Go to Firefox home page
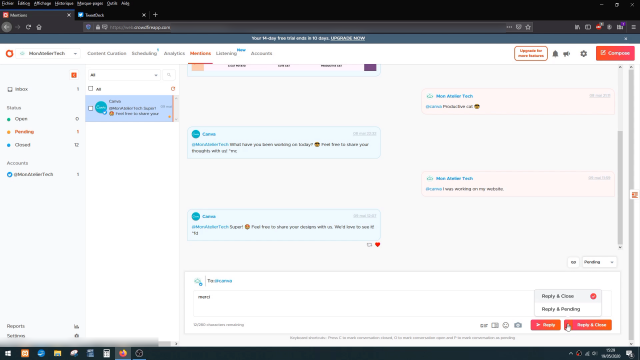 (x=39, y=27)
